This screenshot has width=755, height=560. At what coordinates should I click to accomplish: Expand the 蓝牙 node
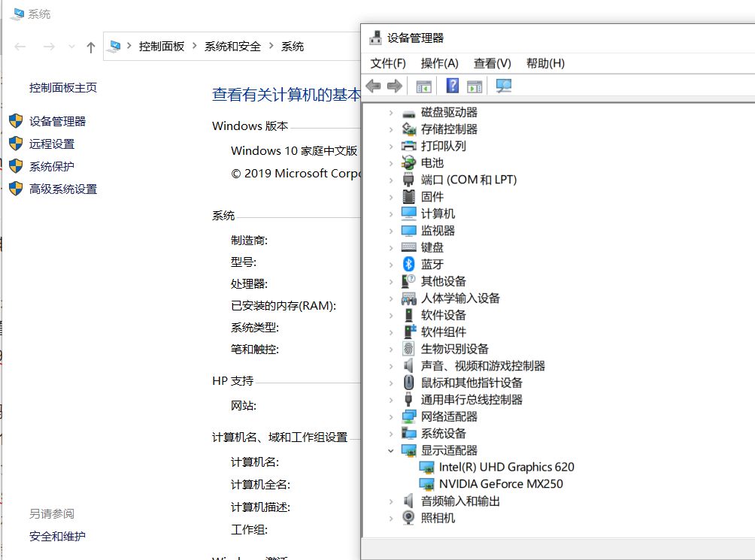(x=391, y=265)
